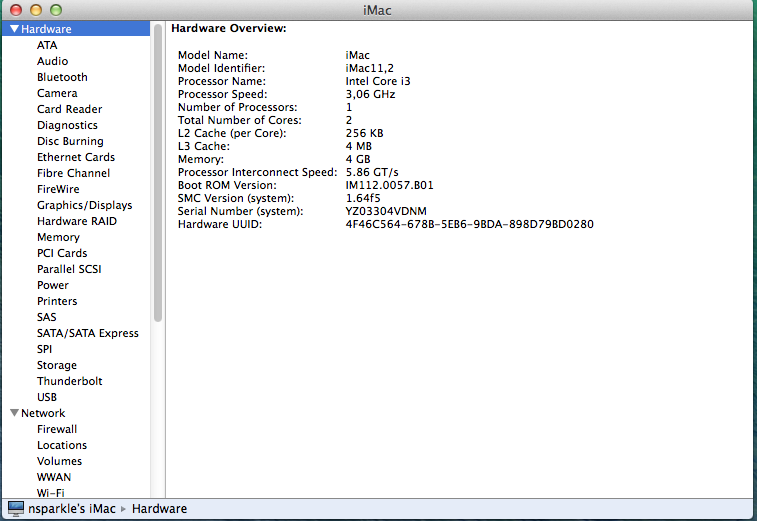Open the Memory hardware entry

pyautogui.click(x=58, y=237)
